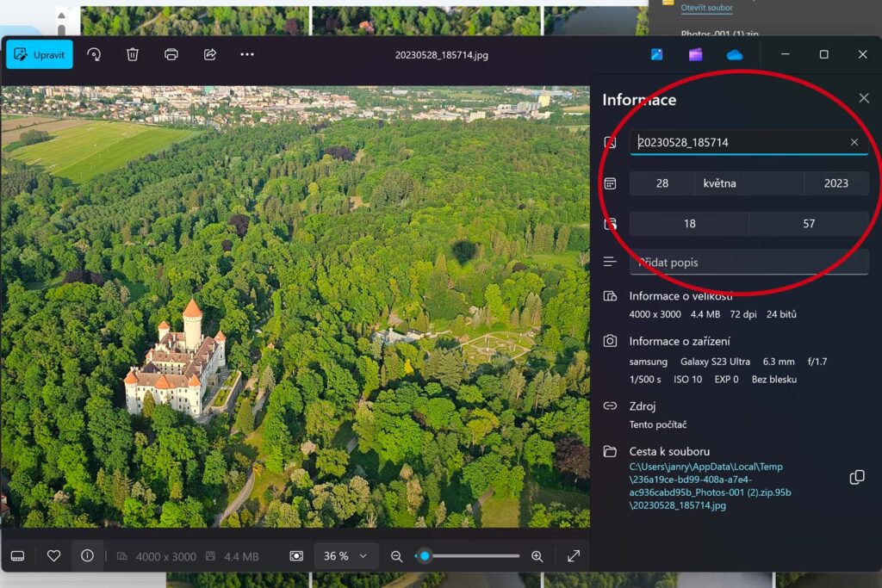Screen dimensions: 882x588
Task: Delete the current photo
Action: coord(131,54)
